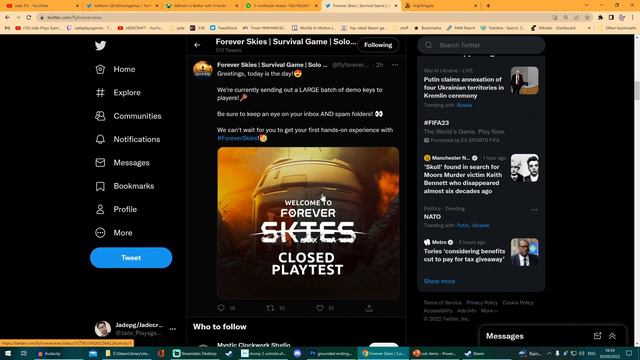Image resolution: width=640 pixels, height=360 pixels.
Task: Open the Windows Start menu
Action: (x=7, y=353)
